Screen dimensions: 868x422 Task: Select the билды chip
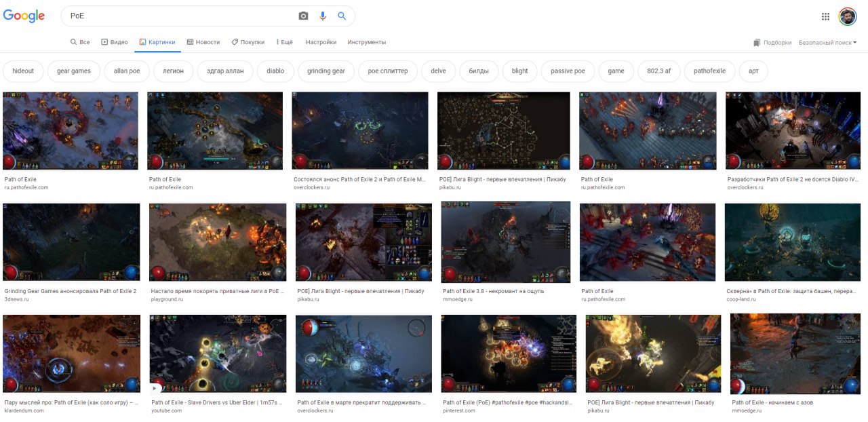point(479,71)
